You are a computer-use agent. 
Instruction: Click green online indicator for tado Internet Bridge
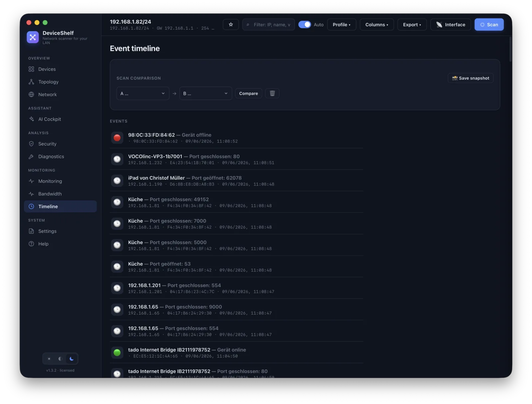coord(117,352)
